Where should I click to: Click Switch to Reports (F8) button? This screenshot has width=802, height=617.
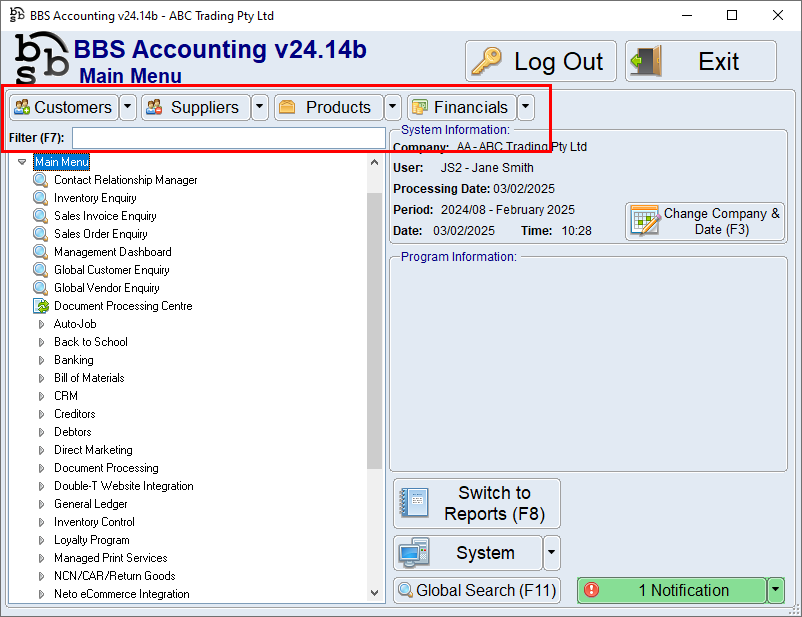tap(477, 503)
